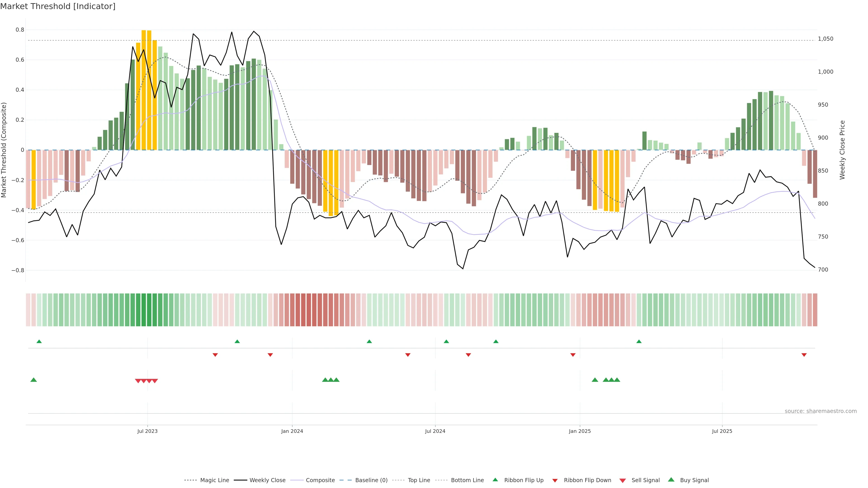Click the last red ribbon flip down marker
This screenshot has height=488, width=868.
coord(804,355)
